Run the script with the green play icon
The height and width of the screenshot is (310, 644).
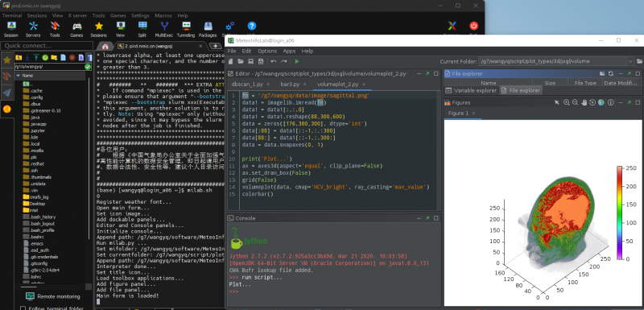click(297, 61)
